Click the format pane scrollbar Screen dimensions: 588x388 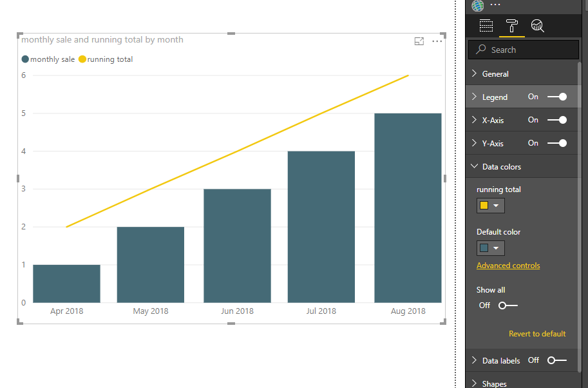tap(580, 218)
